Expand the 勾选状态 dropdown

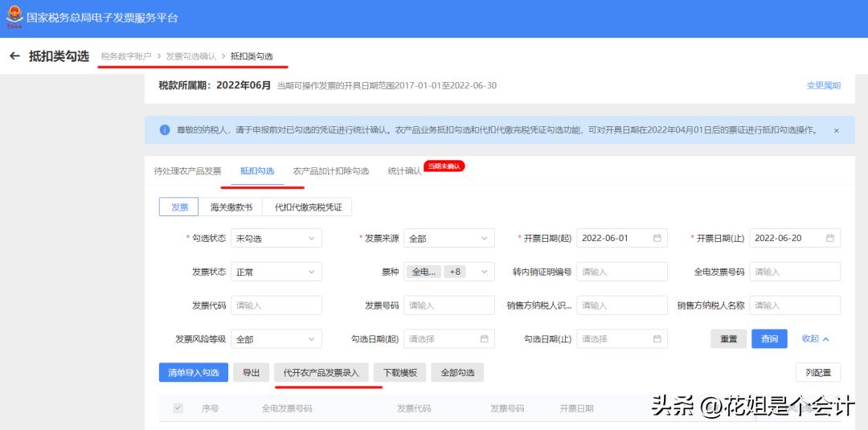276,238
